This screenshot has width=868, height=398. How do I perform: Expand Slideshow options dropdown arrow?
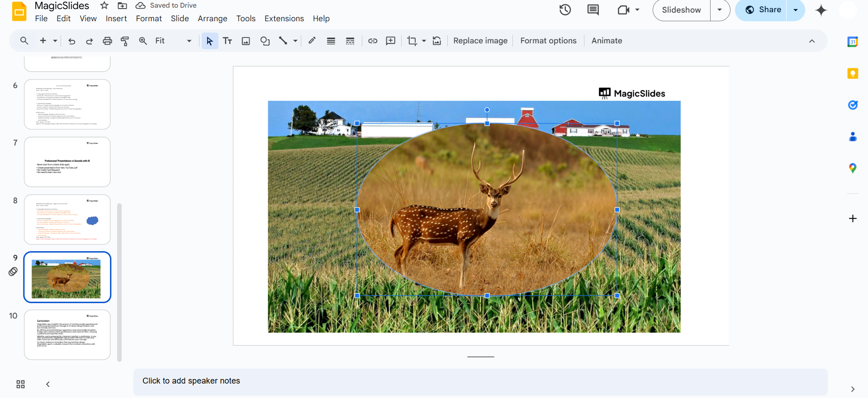(x=720, y=10)
